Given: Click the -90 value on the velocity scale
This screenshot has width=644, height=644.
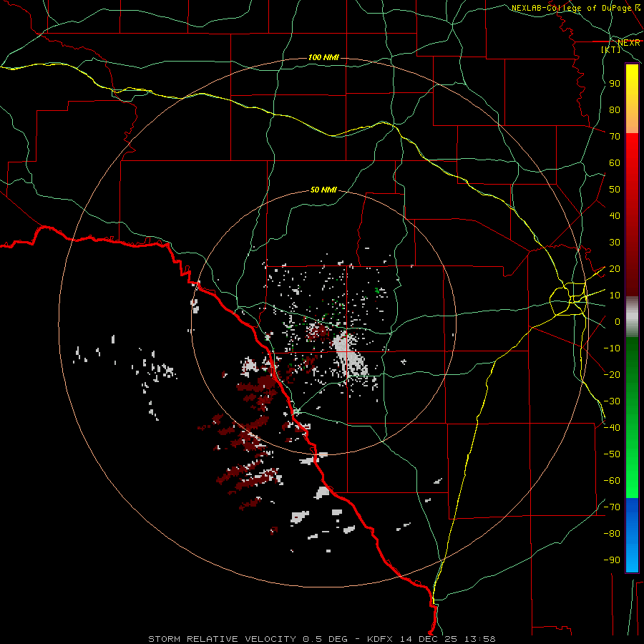Looking at the screenshot, I should point(612,560).
